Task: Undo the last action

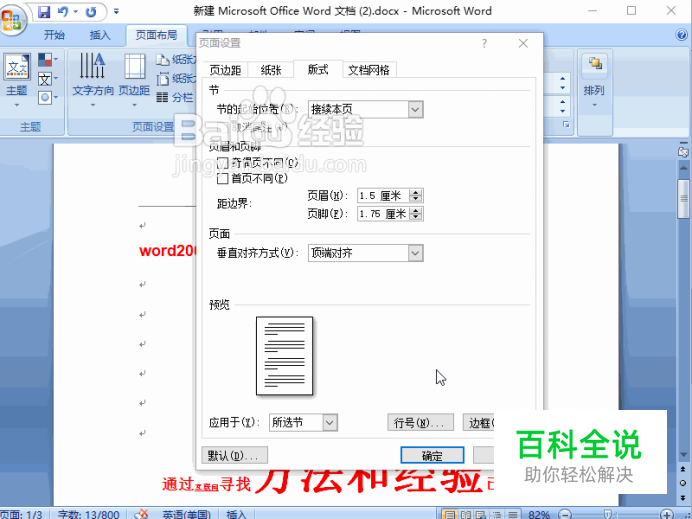Action: 63,11
